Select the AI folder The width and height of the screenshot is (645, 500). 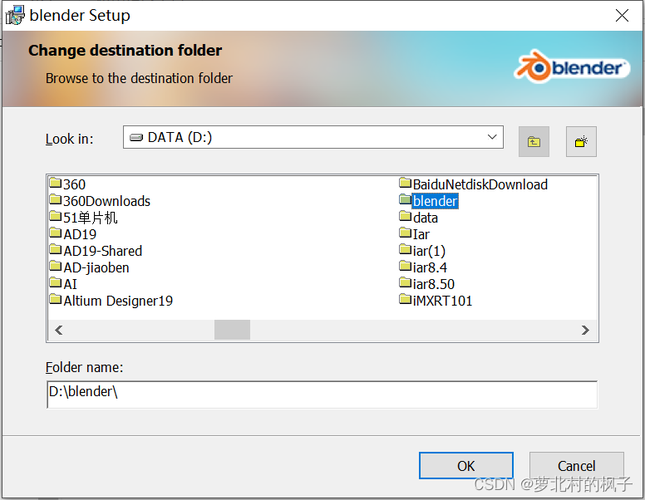tap(63, 284)
